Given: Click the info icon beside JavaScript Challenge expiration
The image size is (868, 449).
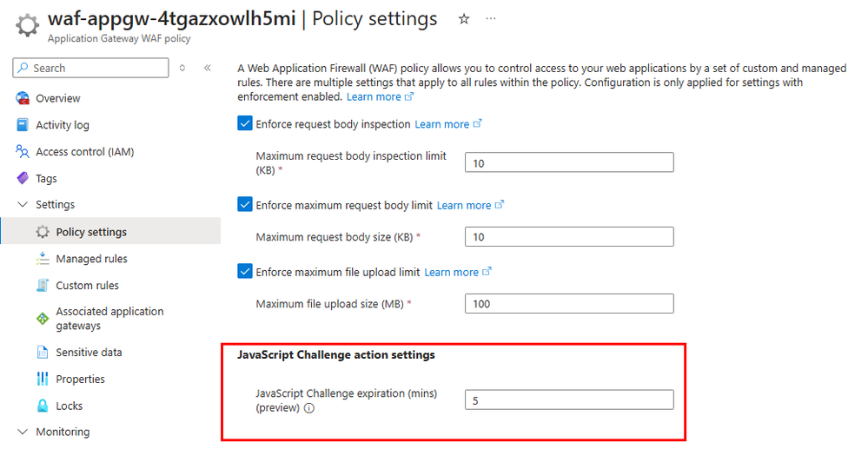Looking at the screenshot, I should coord(309,408).
